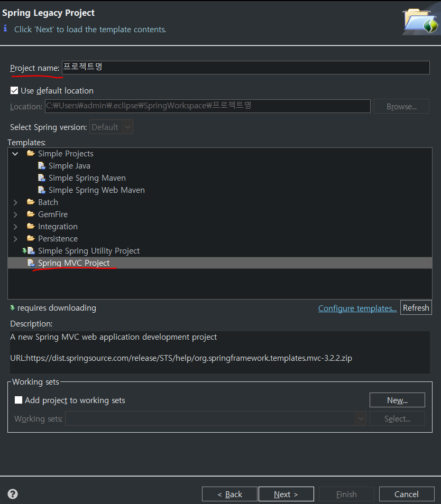Expand the GemFire folder chevron
Screen dimensions: 441x504
(15, 214)
